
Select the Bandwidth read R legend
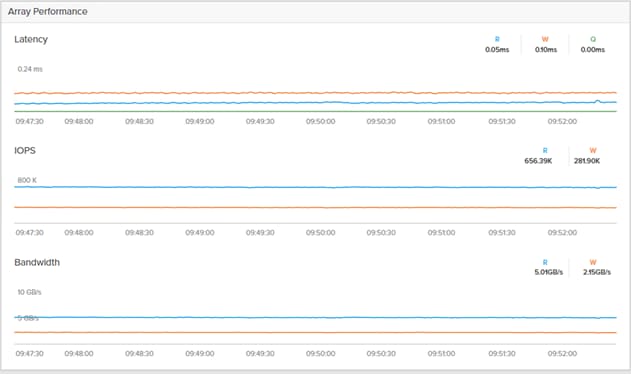(548, 267)
